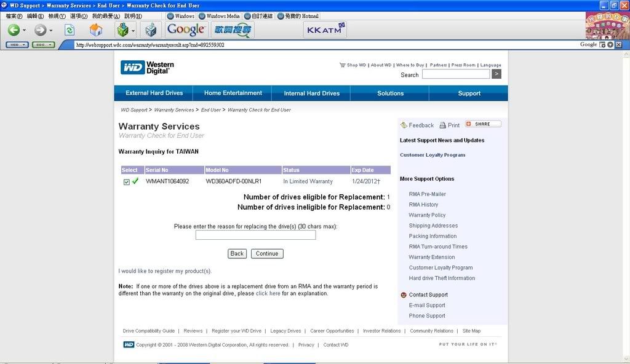Open the round search engine dropdown arrow

tap(610, 45)
